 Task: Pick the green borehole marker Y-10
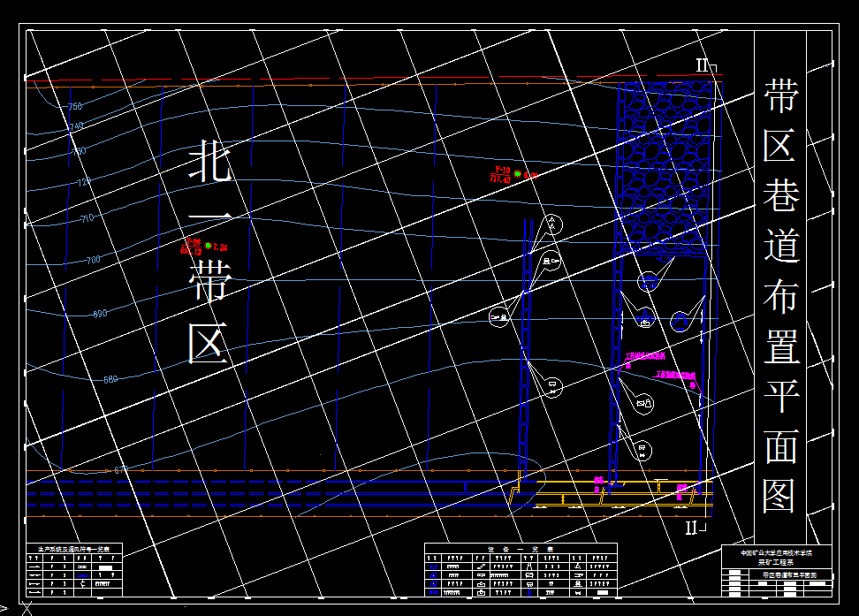(x=517, y=174)
